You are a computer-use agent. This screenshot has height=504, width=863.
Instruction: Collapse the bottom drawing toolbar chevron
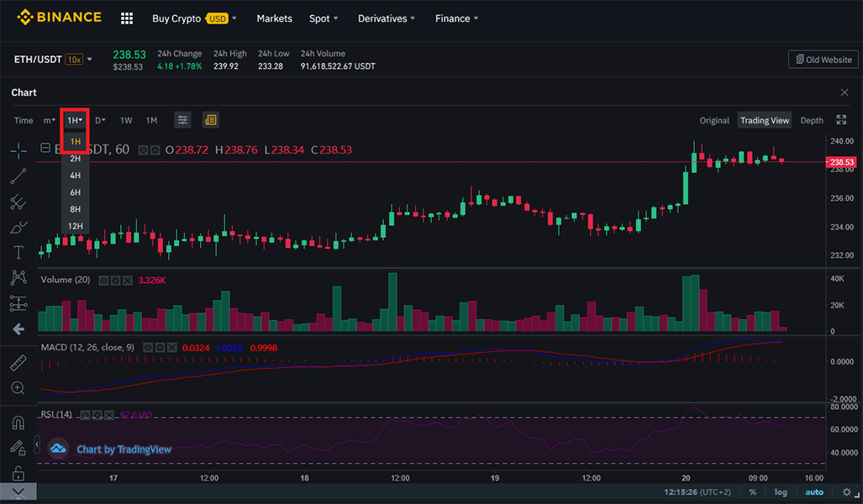[x=18, y=492]
